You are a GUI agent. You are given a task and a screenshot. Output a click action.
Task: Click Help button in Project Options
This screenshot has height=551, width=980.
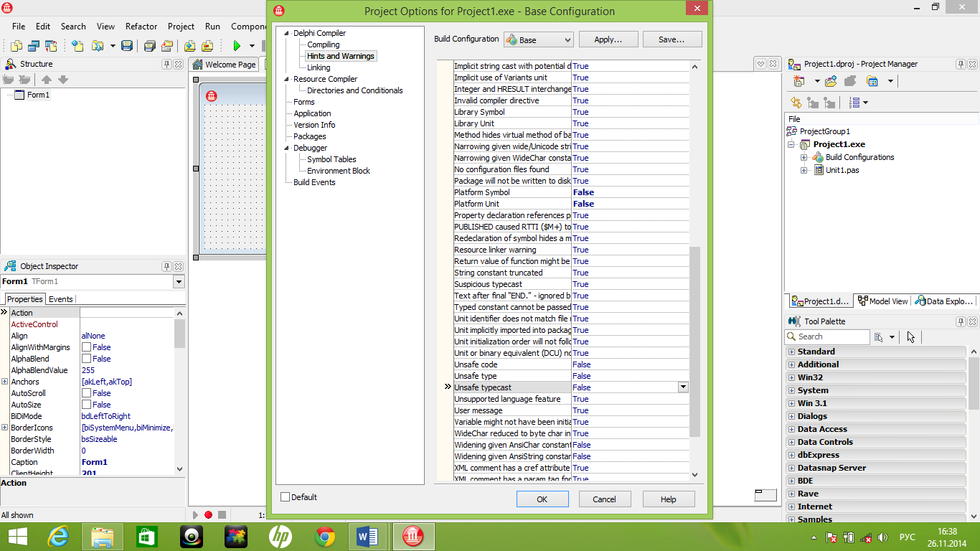point(668,499)
